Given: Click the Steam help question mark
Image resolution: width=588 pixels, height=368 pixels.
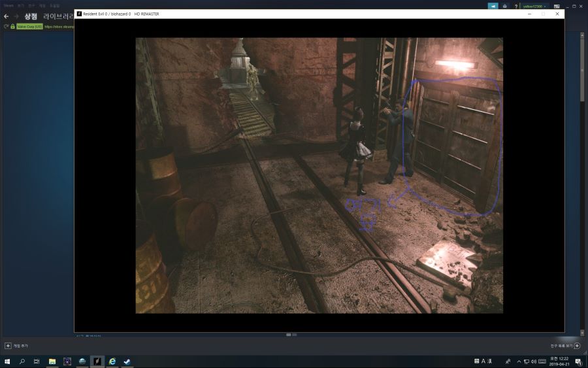Looking at the screenshot, I should pos(515,6).
